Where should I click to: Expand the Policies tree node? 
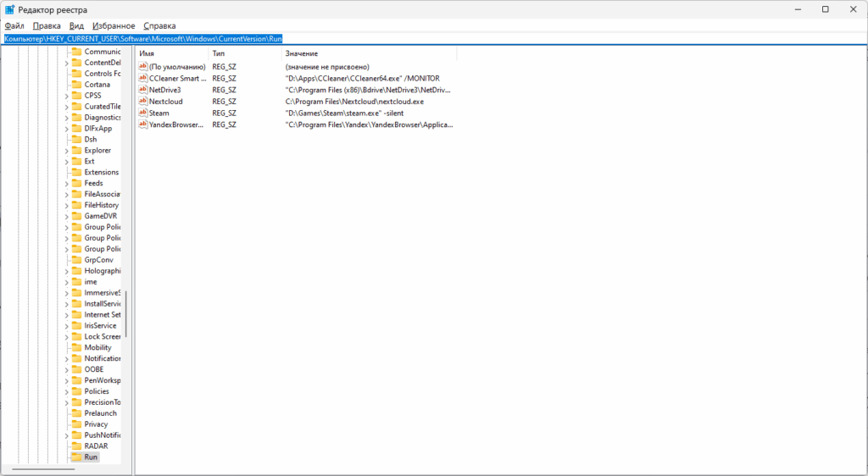pos(66,392)
